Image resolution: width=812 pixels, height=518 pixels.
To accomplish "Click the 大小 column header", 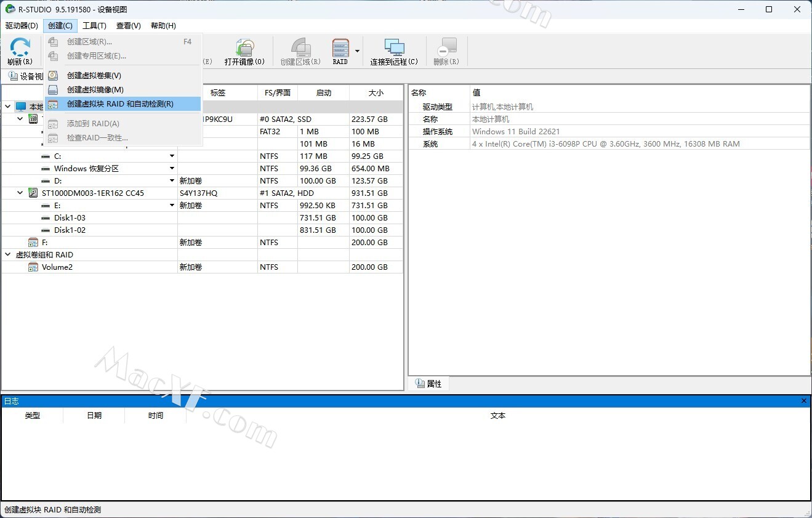I will [x=376, y=93].
